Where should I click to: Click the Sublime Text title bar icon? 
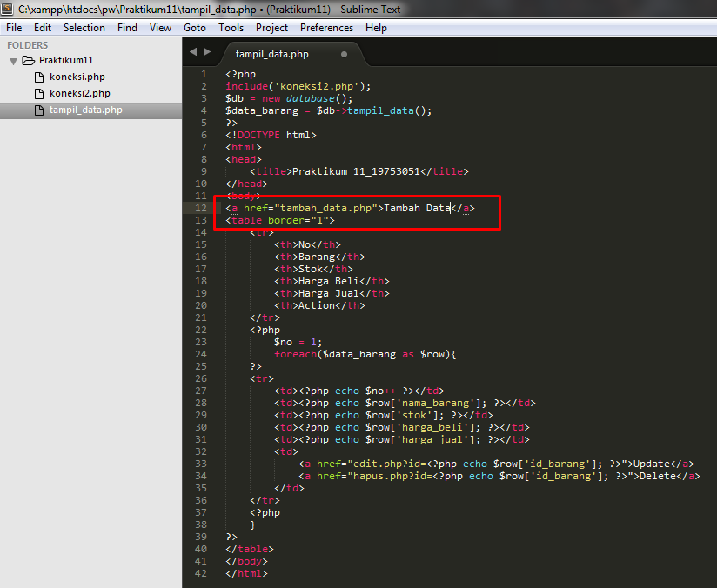[x=7, y=9]
